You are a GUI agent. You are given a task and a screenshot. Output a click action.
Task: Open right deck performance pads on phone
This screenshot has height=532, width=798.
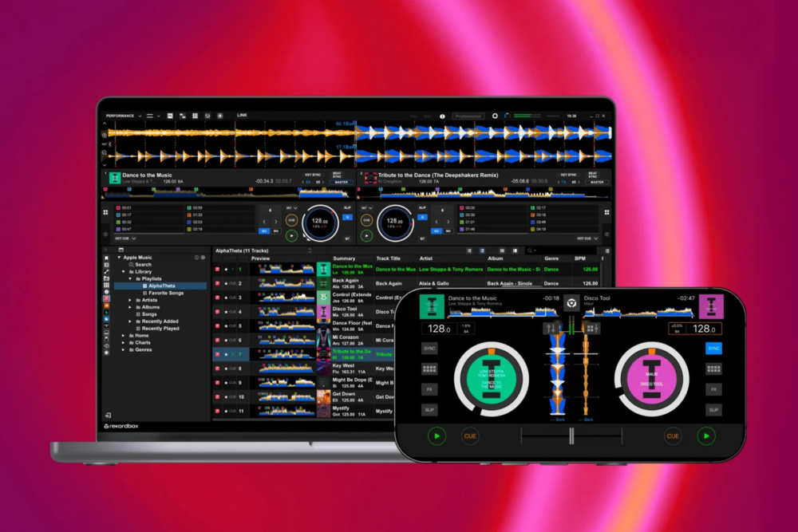713,368
